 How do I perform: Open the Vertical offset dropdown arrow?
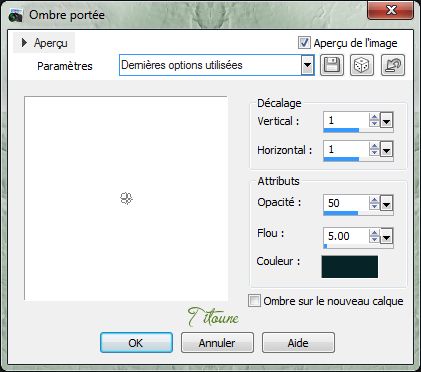click(x=386, y=120)
